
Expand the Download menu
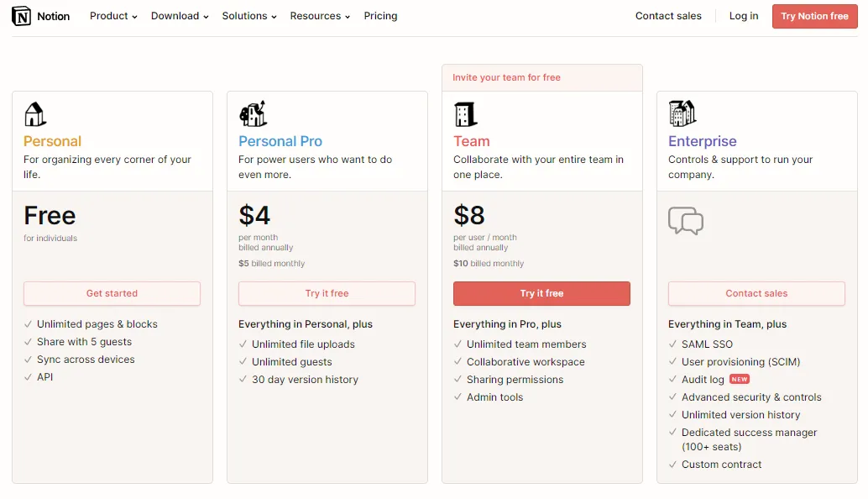click(180, 16)
